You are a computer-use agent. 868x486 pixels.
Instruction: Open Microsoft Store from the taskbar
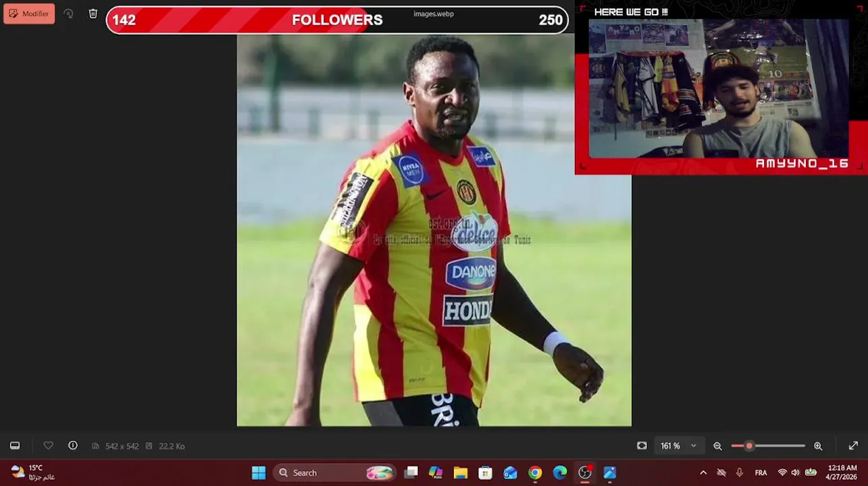485,473
